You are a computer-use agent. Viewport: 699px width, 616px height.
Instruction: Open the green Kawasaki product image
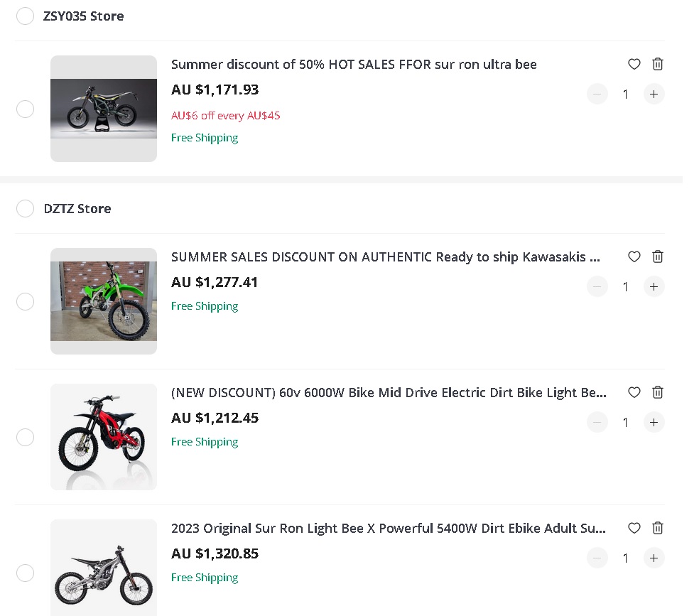tap(103, 301)
